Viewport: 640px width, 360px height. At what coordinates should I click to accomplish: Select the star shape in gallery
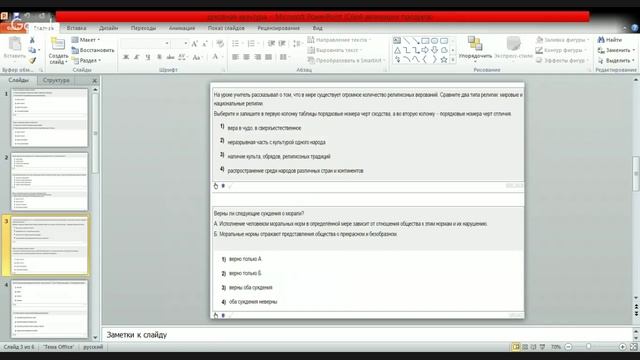(444, 60)
